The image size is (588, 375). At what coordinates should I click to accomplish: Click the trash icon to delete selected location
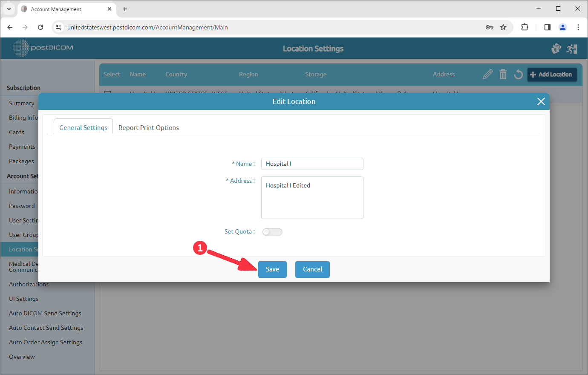pos(503,74)
